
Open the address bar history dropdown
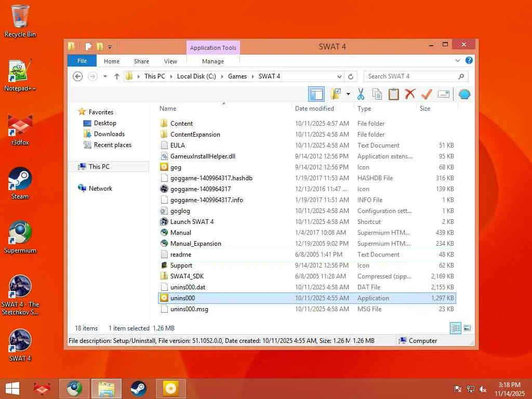pos(339,76)
